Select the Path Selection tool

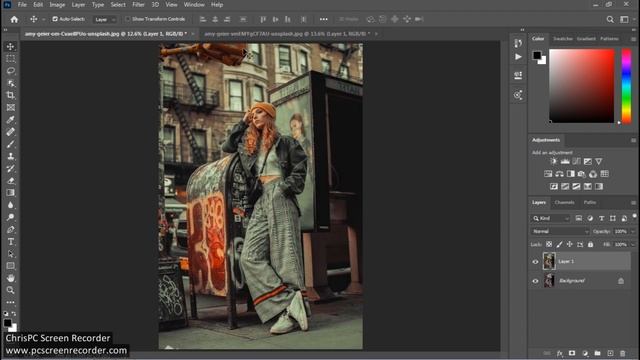pos(11,254)
